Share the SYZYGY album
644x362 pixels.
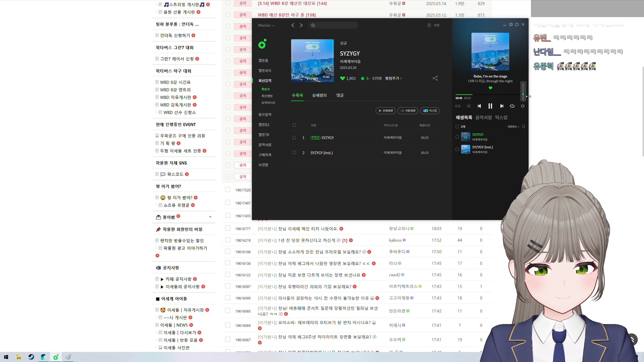coord(435,78)
